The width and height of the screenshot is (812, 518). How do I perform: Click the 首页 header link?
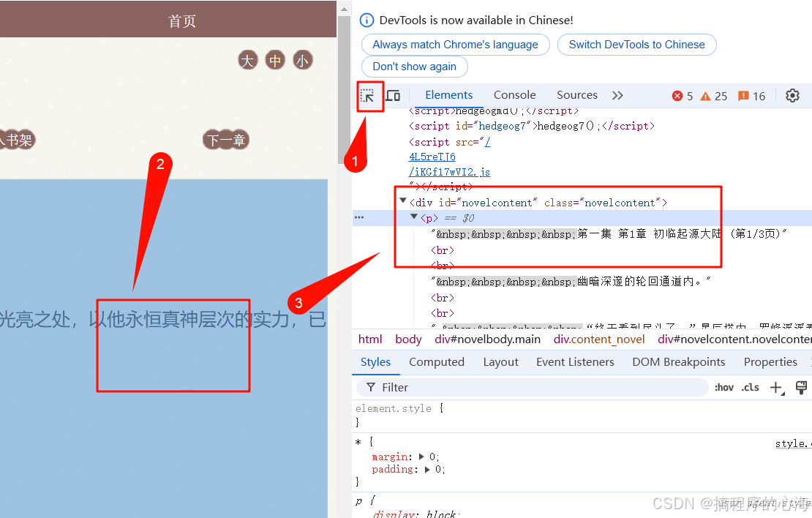pos(181,21)
